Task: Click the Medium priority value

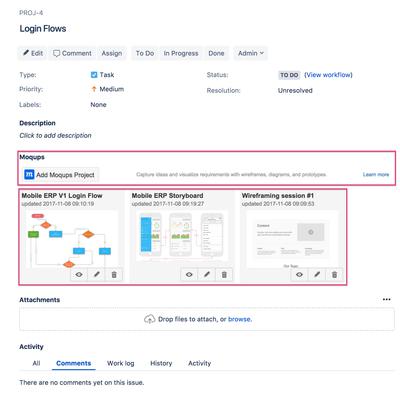Action: coord(107,89)
